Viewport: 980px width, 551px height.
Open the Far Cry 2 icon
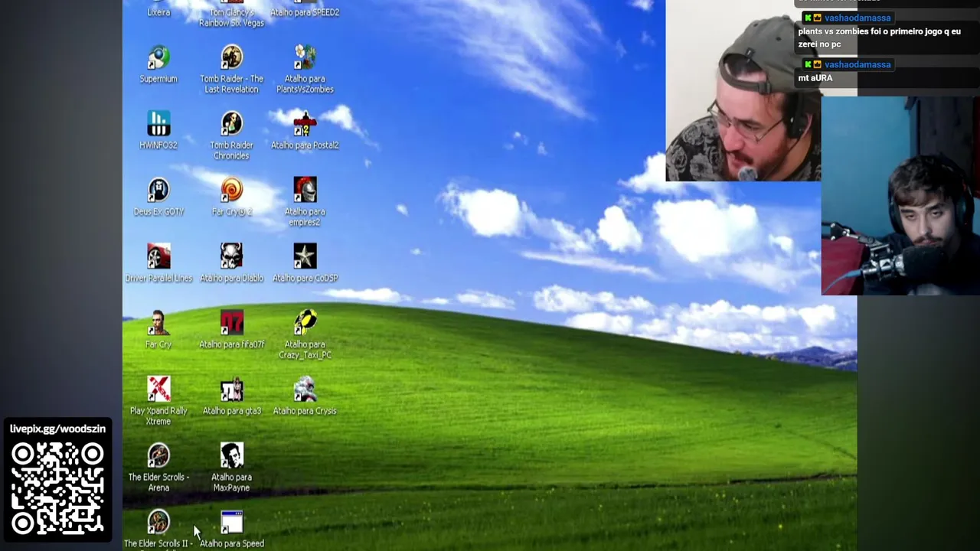click(x=231, y=197)
